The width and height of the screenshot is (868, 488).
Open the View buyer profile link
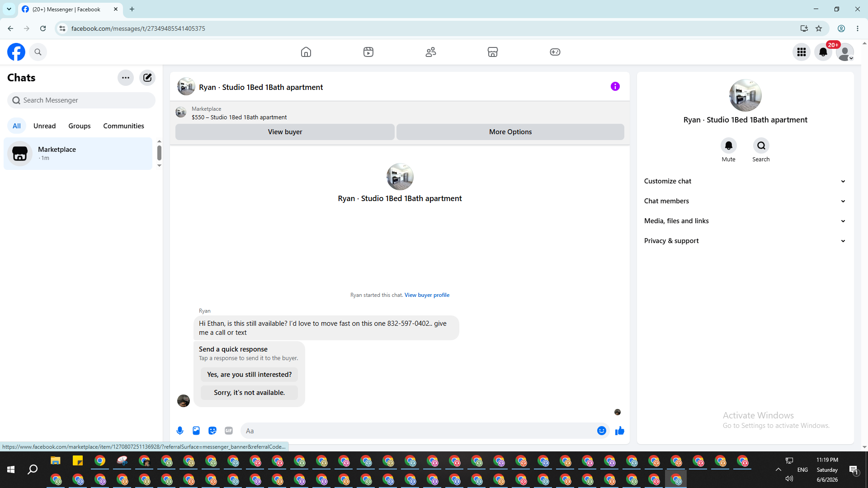pos(427,295)
